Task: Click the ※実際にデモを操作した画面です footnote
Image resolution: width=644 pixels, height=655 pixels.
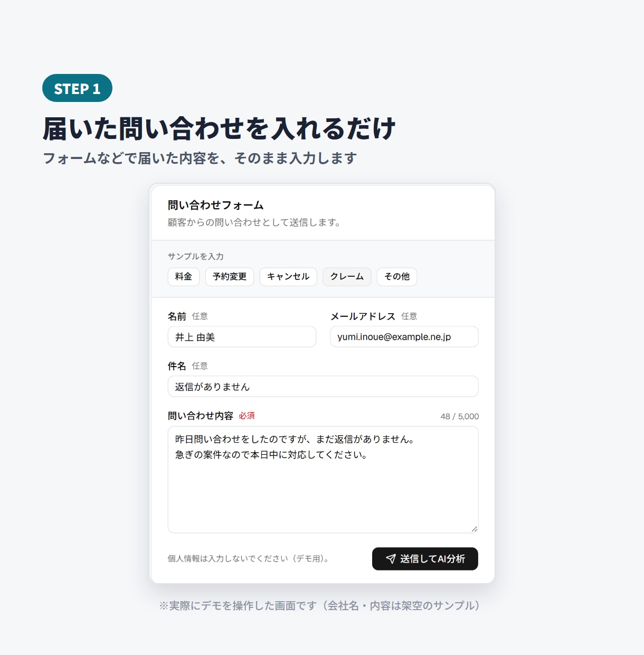Action: [320, 605]
